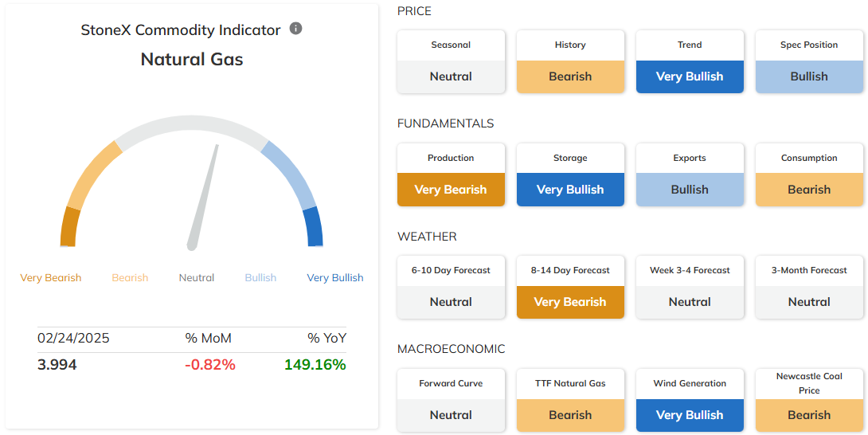Click the MACROECONOMIC section heading

point(452,349)
